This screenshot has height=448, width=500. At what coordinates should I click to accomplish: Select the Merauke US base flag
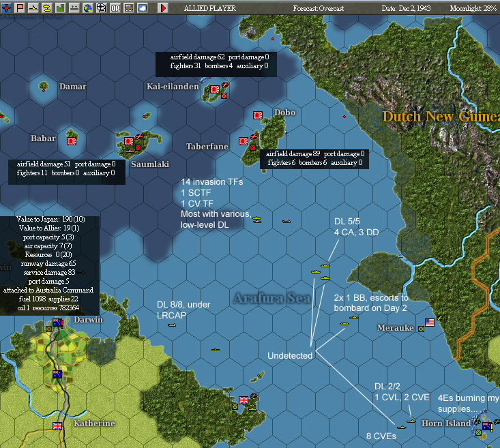coord(430,323)
